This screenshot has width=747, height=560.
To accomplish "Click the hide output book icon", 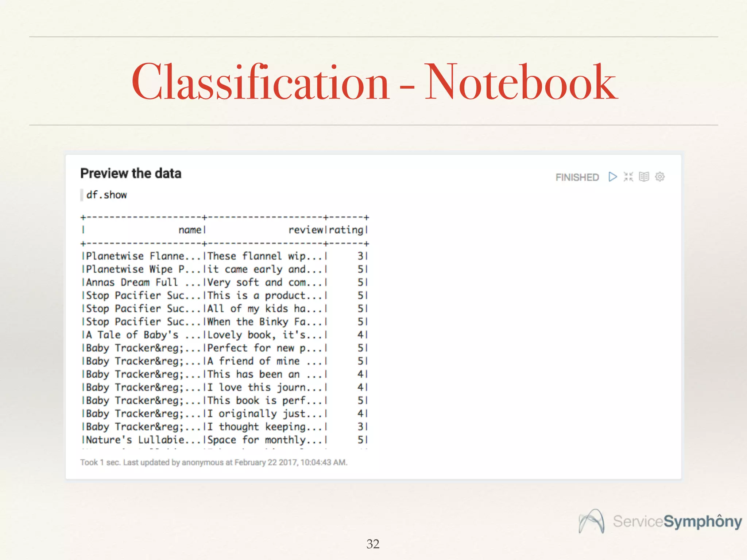I will pyautogui.click(x=644, y=177).
